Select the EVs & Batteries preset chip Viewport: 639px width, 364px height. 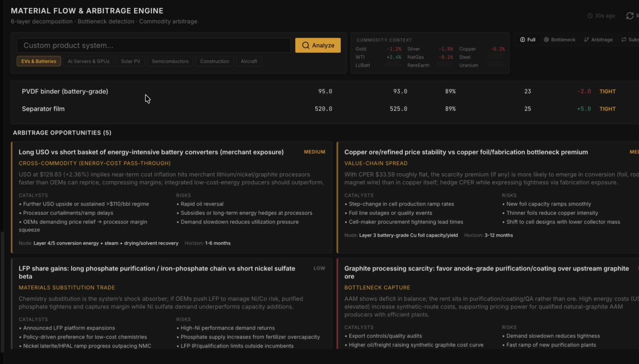click(x=39, y=61)
